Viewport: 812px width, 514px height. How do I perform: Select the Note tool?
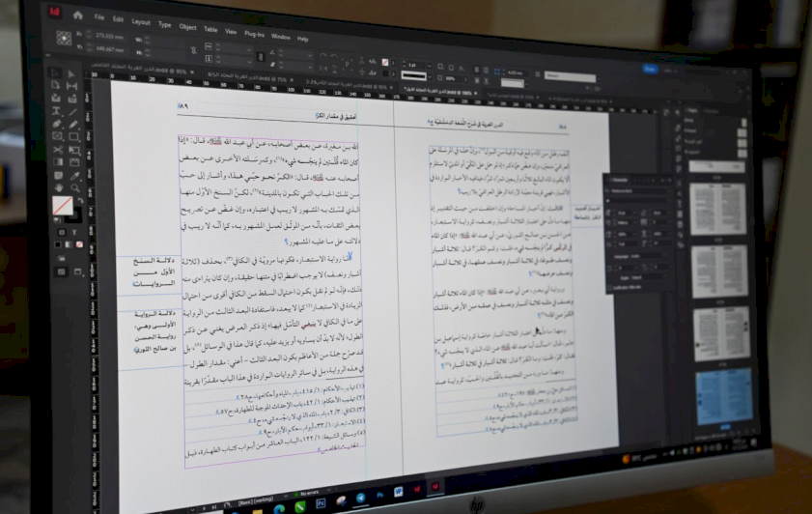pos(59,175)
